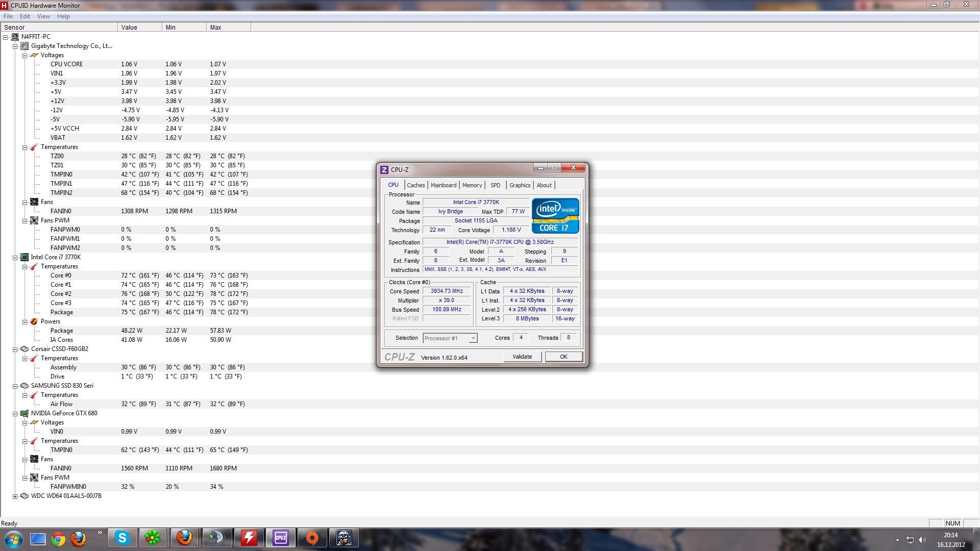Click the Intel Core i7 logo badge
This screenshot has width=980, height=551.
tap(555, 216)
